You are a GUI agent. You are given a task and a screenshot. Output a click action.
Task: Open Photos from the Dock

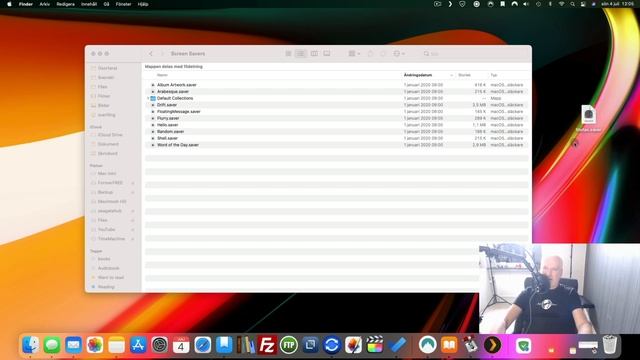(95, 345)
